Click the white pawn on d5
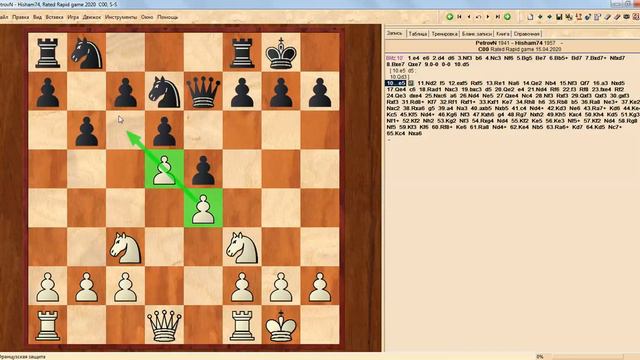 coord(164,169)
